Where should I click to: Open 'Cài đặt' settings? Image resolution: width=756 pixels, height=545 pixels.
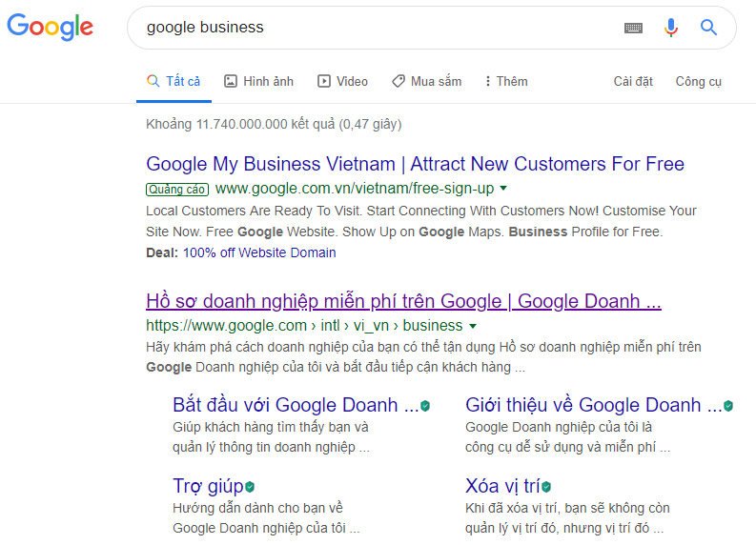coord(633,81)
